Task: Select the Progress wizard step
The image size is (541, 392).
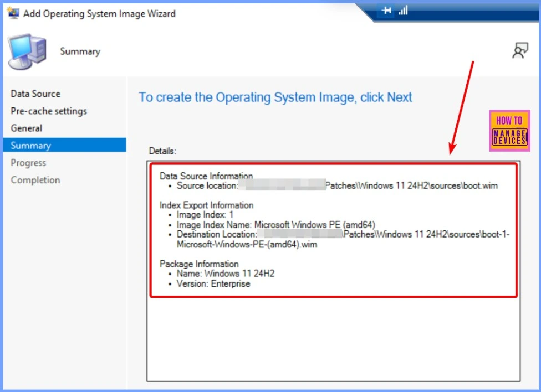Action: pyautogui.click(x=28, y=163)
